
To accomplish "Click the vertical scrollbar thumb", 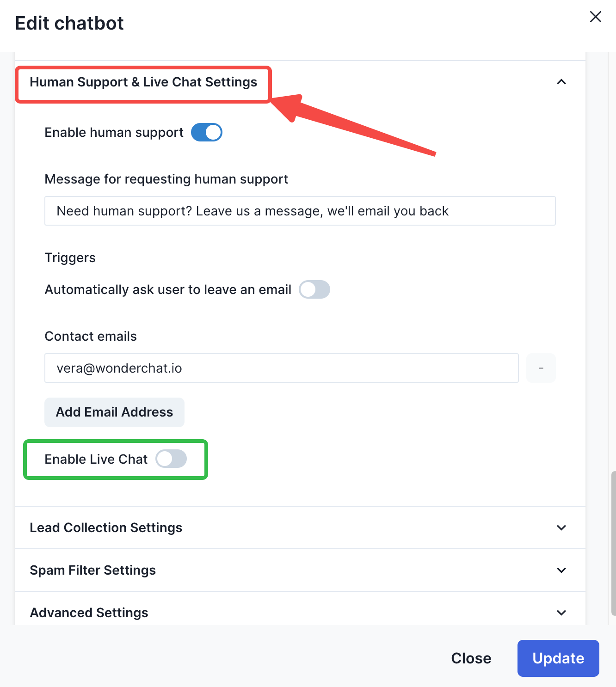I will click(x=613, y=543).
